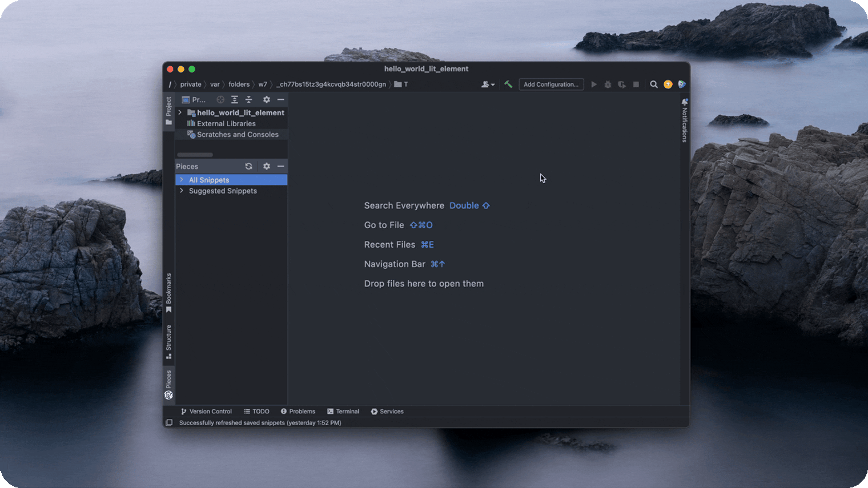Toggle the Structure tool window tab
Viewport: 868px width, 488px height.
click(x=168, y=342)
